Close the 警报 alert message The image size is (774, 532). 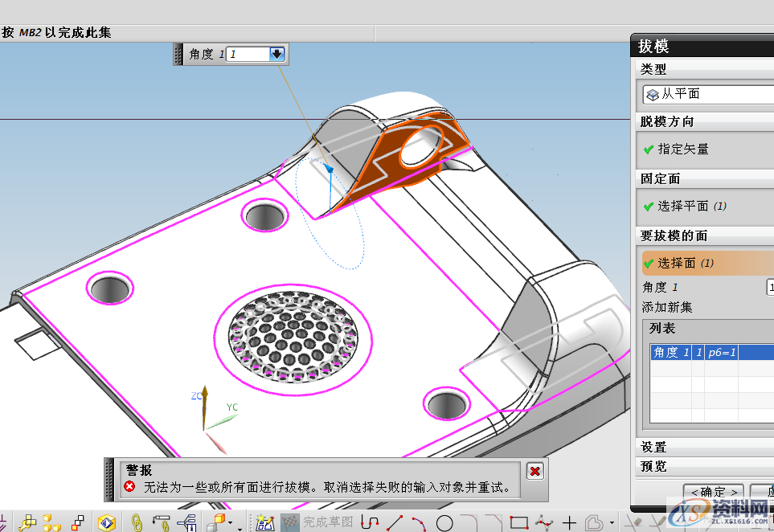coord(535,471)
